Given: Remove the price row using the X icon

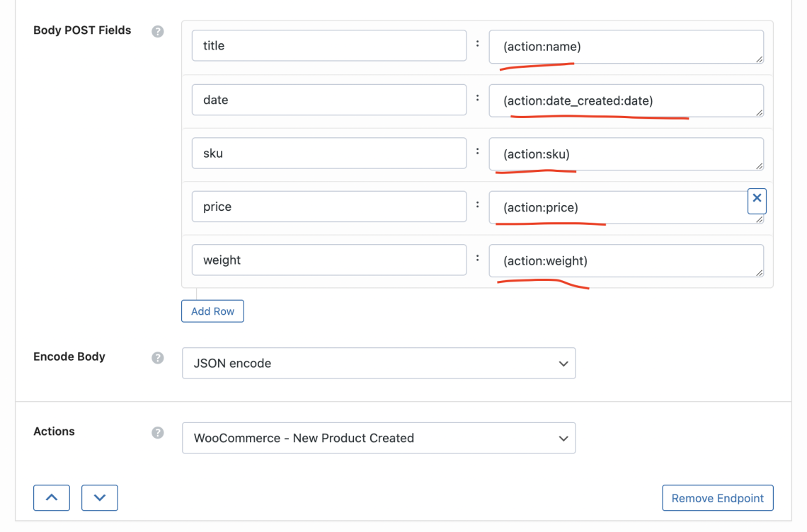Looking at the screenshot, I should (757, 201).
